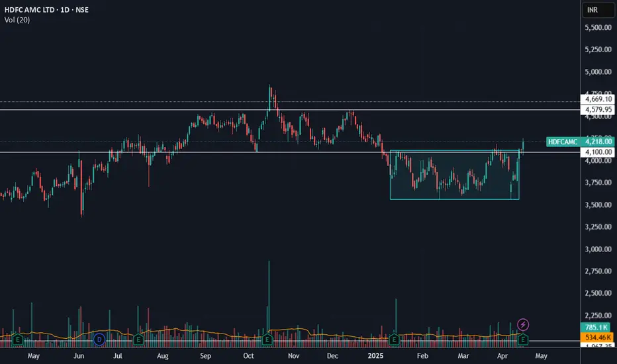
Task: Click the Jul label on time axis
Action: tap(118, 356)
